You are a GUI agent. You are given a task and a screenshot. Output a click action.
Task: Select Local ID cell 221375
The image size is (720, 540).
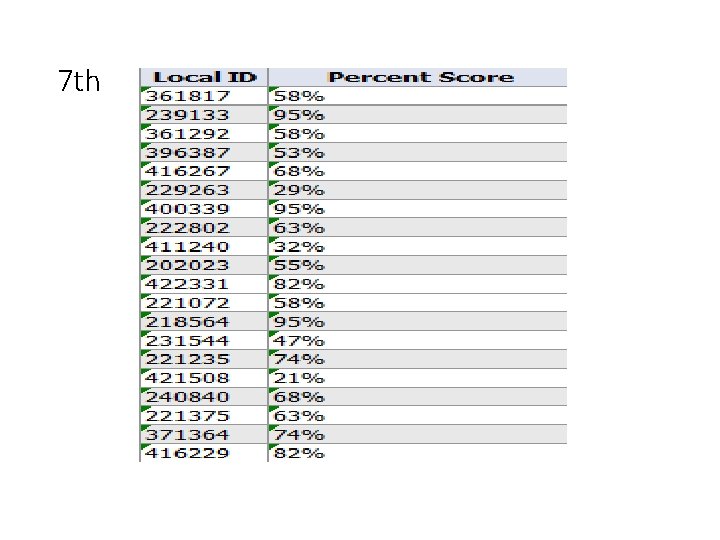click(204, 416)
